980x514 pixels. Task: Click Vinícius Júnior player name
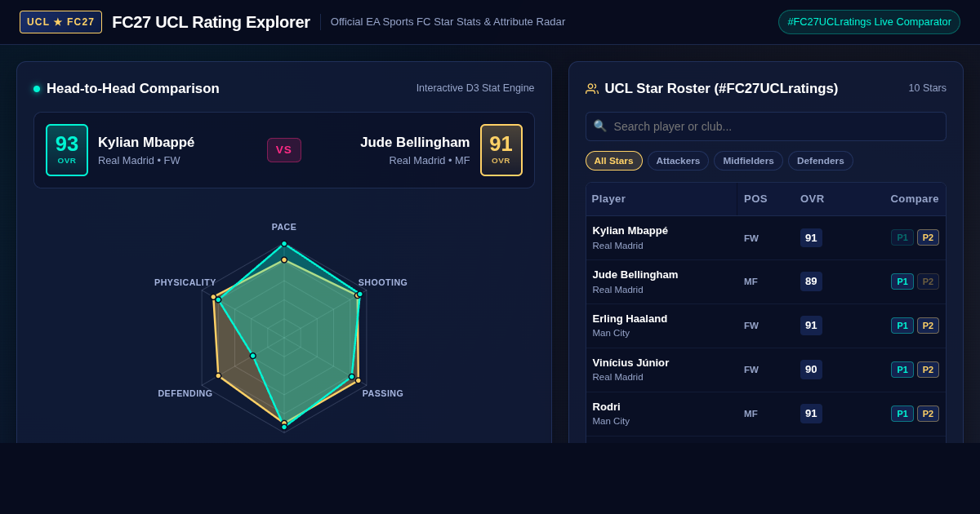click(x=630, y=363)
